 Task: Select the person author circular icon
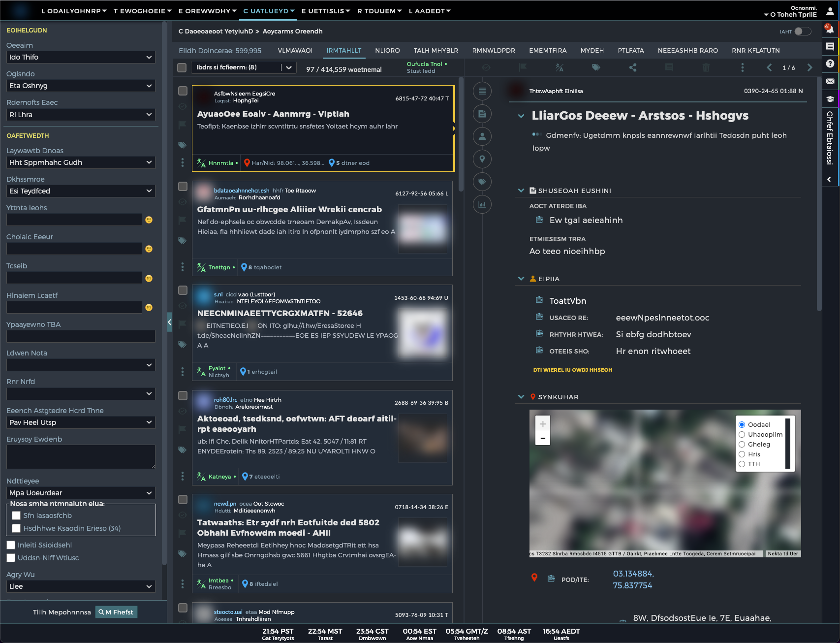[482, 136]
